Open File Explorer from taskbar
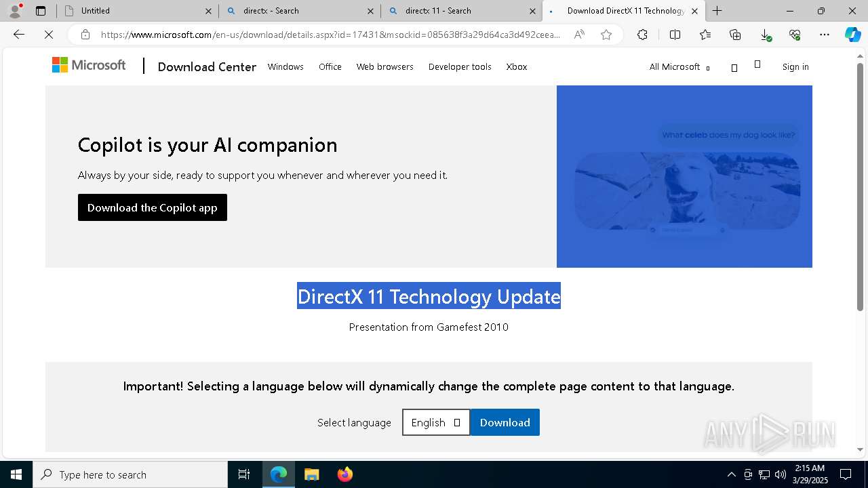 click(x=311, y=474)
